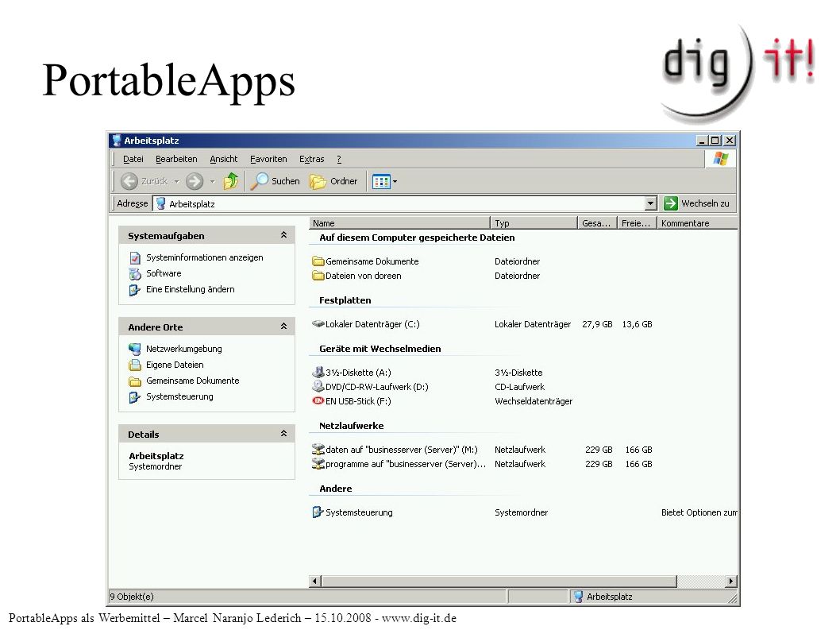Click 'Bietet Optionen zum' comment text
This screenshot has height=630, width=840.
[699, 512]
